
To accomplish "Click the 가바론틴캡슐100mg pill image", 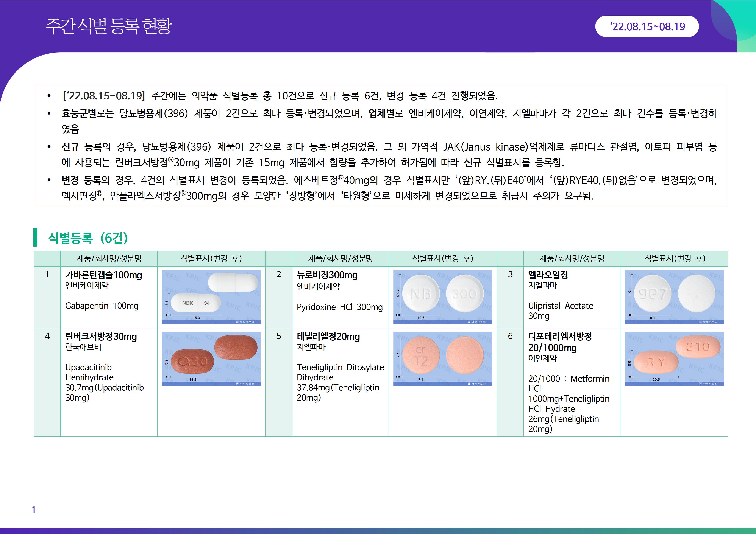I will click(211, 297).
